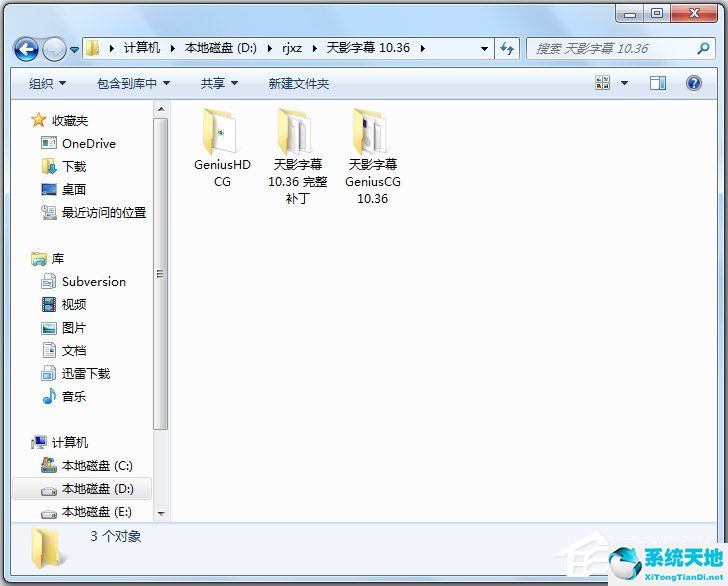Change view with the view icon button
The height and width of the screenshot is (586, 728).
click(x=603, y=83)
